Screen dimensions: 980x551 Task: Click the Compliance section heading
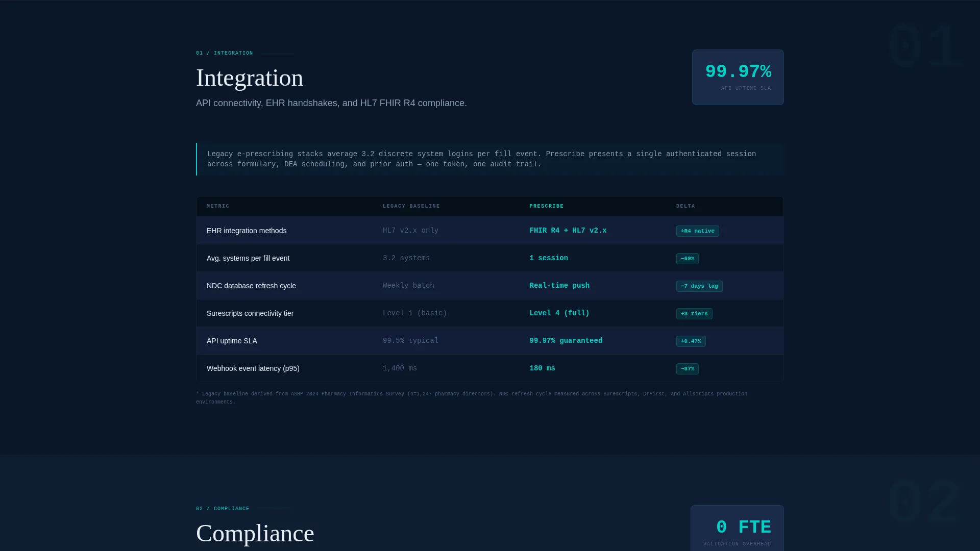click(255, 534)
